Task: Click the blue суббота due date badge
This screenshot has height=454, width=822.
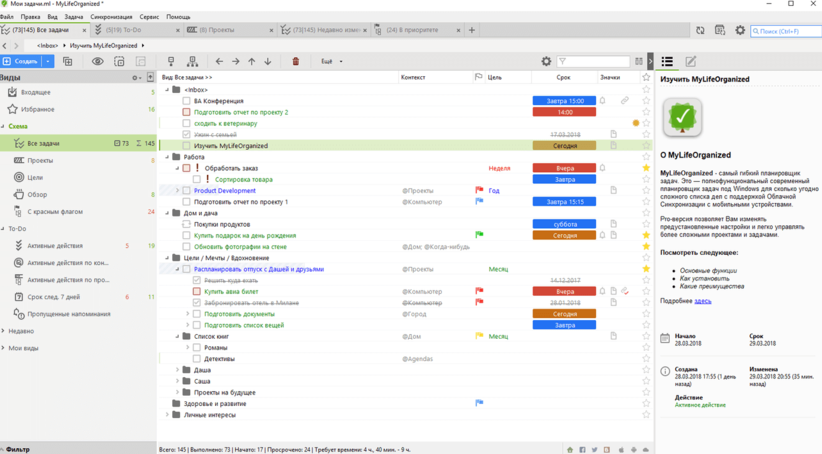Action: [x=564, y=224]
